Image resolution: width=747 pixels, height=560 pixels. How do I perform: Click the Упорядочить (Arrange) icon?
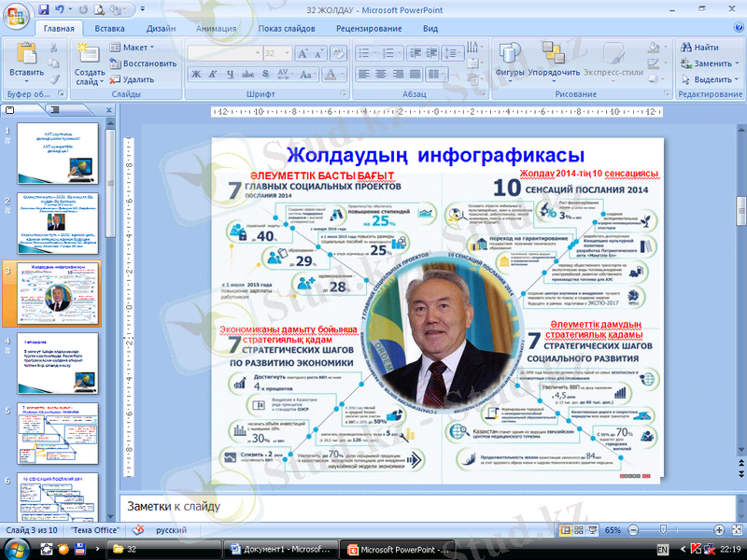(554, 52)
